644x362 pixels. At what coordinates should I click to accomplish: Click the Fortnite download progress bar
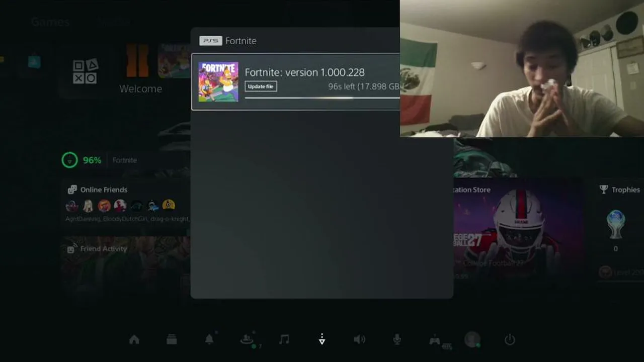click(322, 98)
